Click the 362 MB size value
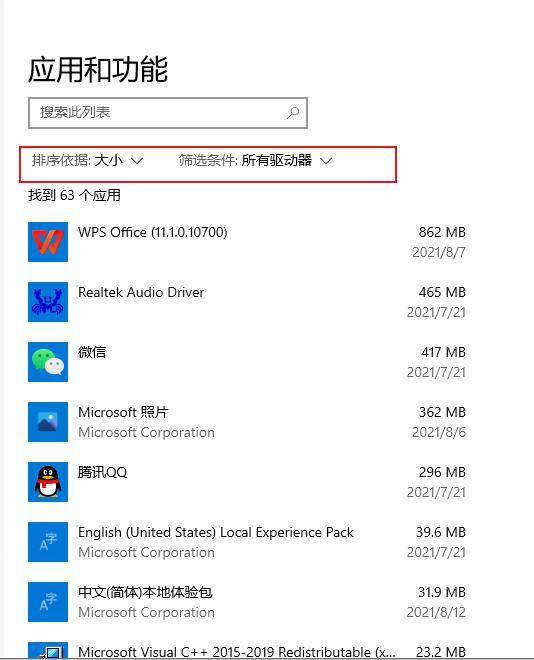The height and width of the screenshot is (660, 534). [442, 412]
